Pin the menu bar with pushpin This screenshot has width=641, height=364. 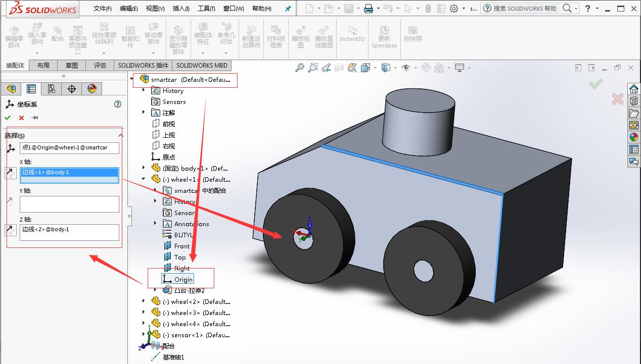point(288,9)
